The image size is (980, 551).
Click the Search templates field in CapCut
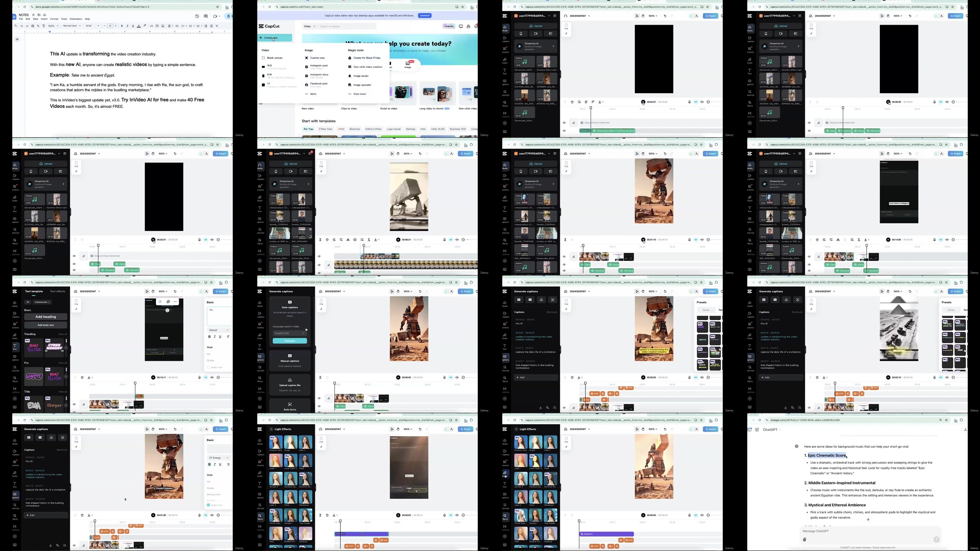pyautogui.click(x=347, y=26)
